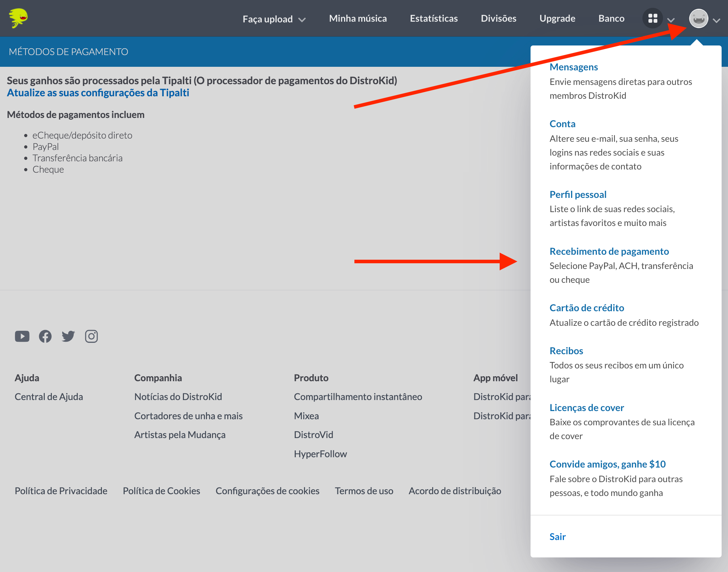Screen dimensions: 728x572
Task: Open DistroKid YouTube channel icon
Action: (x=22, y=336)
